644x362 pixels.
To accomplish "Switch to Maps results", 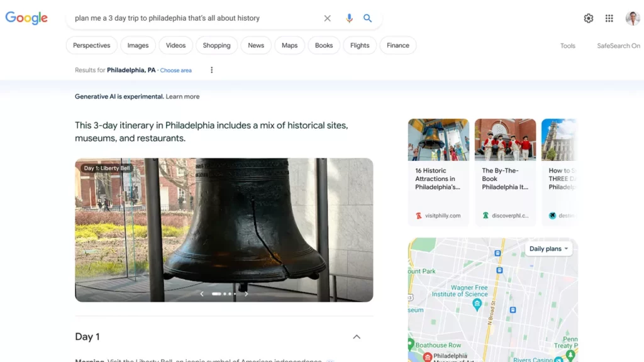I will pyautogui.click(x=289, y=45).
